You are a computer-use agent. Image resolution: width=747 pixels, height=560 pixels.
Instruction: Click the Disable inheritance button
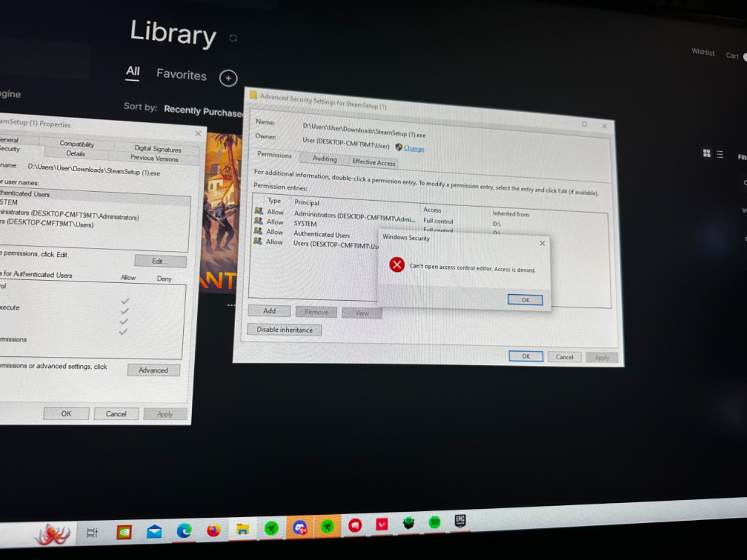coord(284,330)
